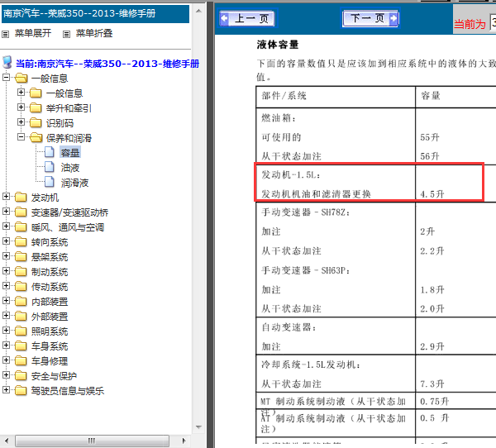Expand the 举升和牵引 folder

click(x=21, y=107)
